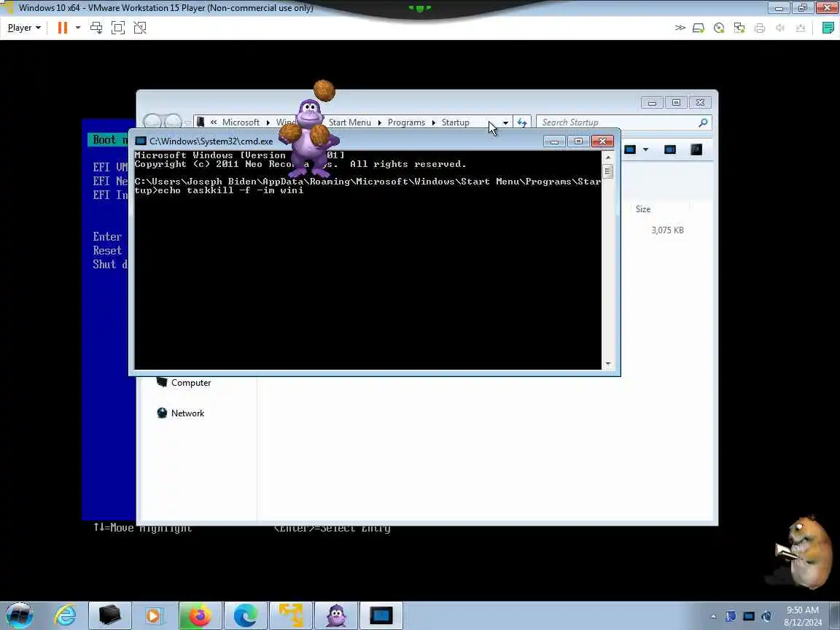Open Network in Explorer navigation pane
The width and height of the screenshot is (840, 630).
pos(180,413)
